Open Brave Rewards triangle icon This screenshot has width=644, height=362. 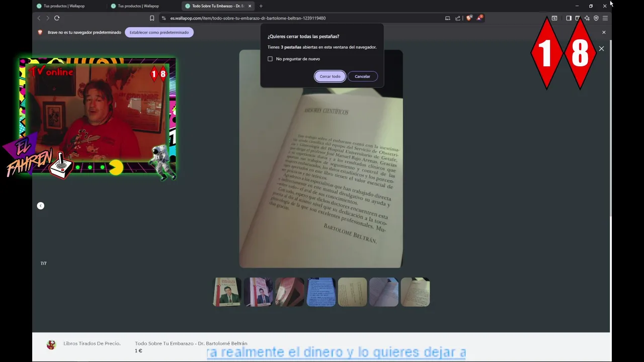(479, 18)
